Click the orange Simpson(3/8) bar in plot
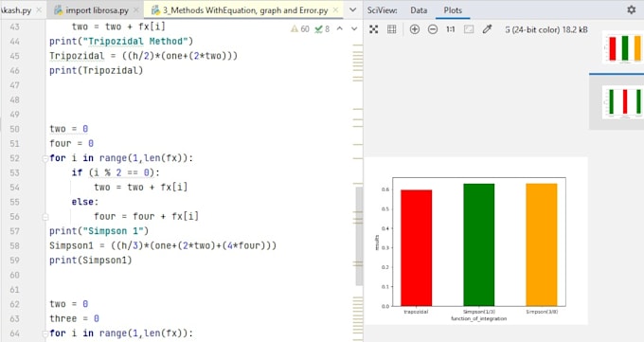The height and width of the screenshot is (342, 644). 542,245
